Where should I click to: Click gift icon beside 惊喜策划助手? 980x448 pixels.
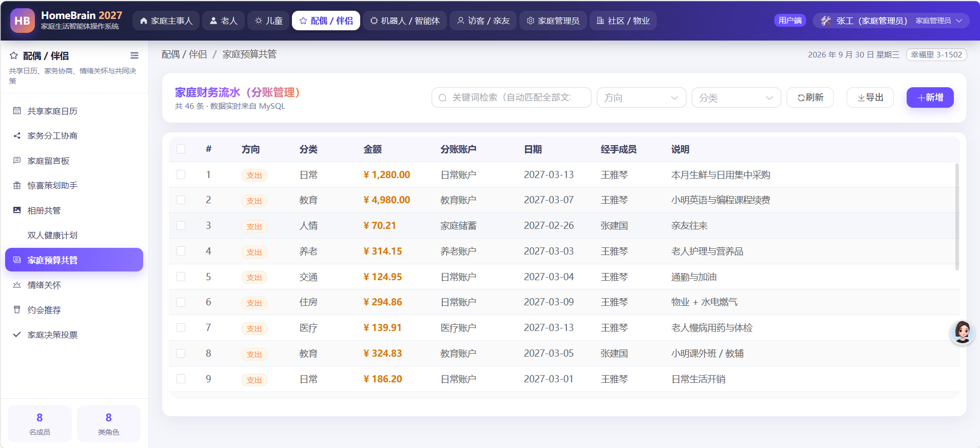tap(17, 185)
